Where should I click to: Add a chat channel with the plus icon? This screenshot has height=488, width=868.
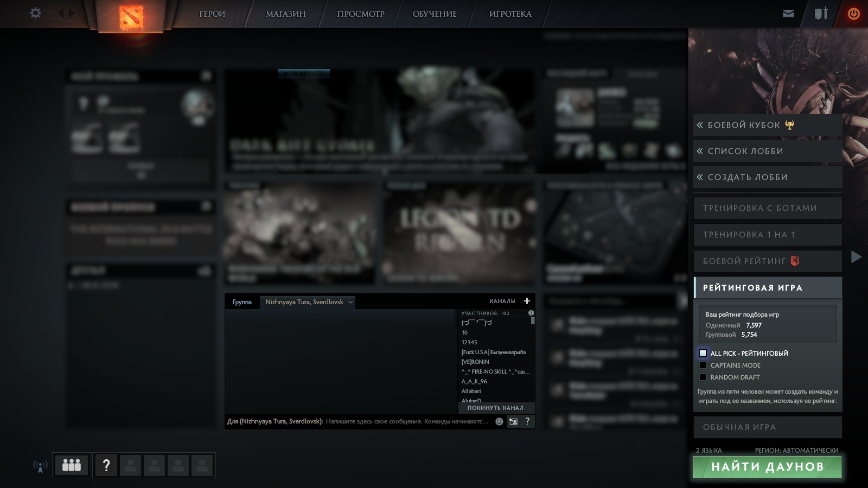[x=527, y=301]
